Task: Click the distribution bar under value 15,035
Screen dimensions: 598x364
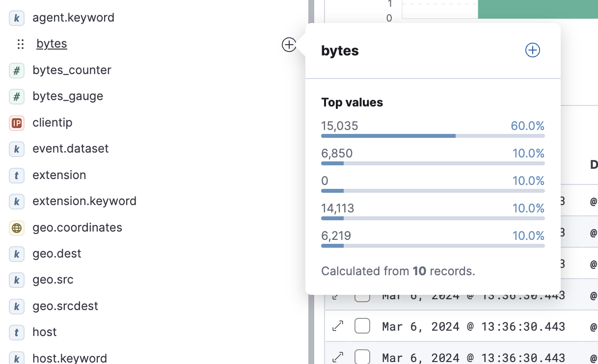Action: [388, 136]
